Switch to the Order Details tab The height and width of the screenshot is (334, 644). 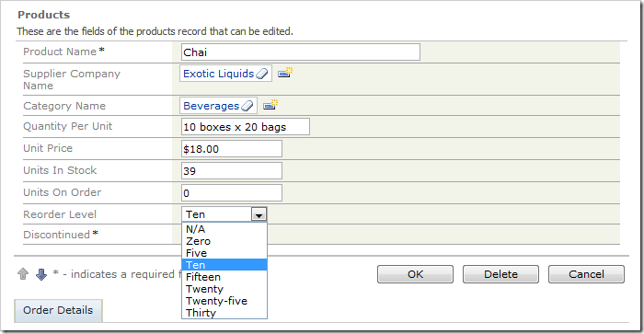tap(58, 310)
